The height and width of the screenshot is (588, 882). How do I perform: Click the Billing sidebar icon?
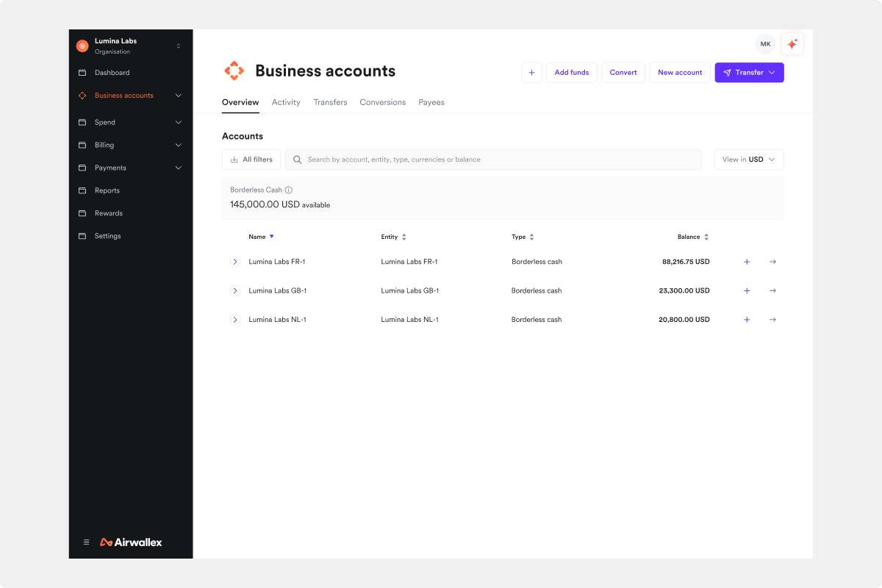click(82, 145)
